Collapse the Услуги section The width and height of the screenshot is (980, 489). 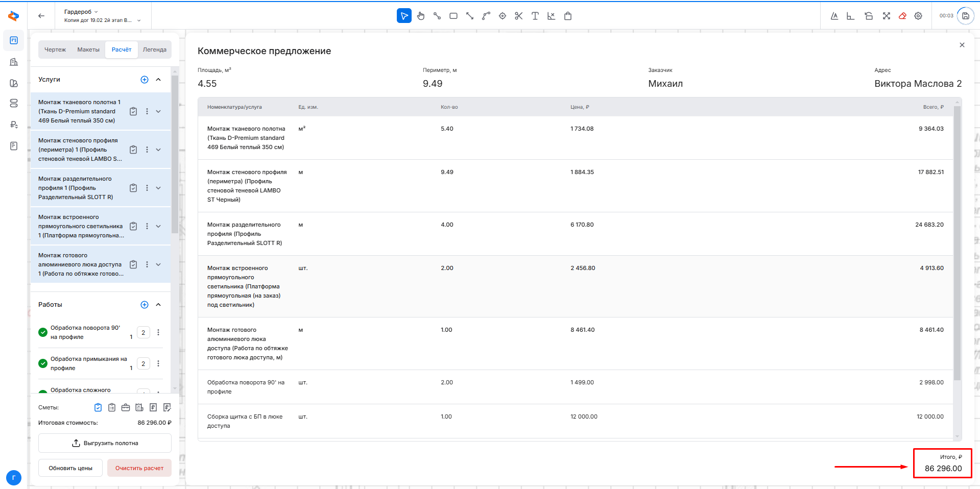(158, 80)
